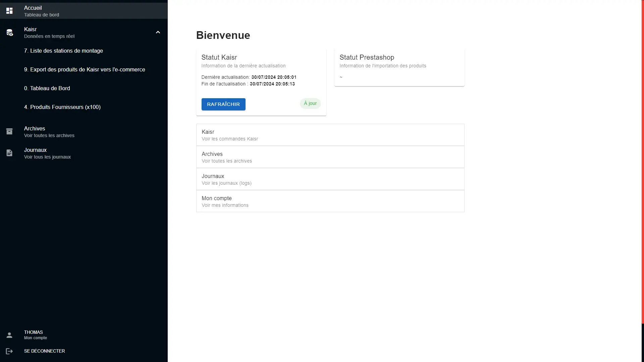Open the Kaisr commandes row in main list
The height and width of the screenshot is (362, 644).
coord(330,135)
